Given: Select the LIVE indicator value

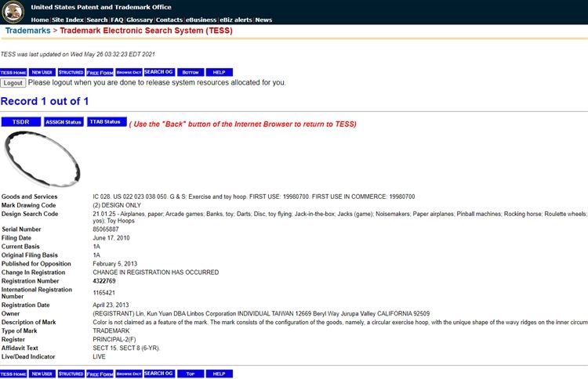Looking at the screenshot, I should click(x=99, y=356).
